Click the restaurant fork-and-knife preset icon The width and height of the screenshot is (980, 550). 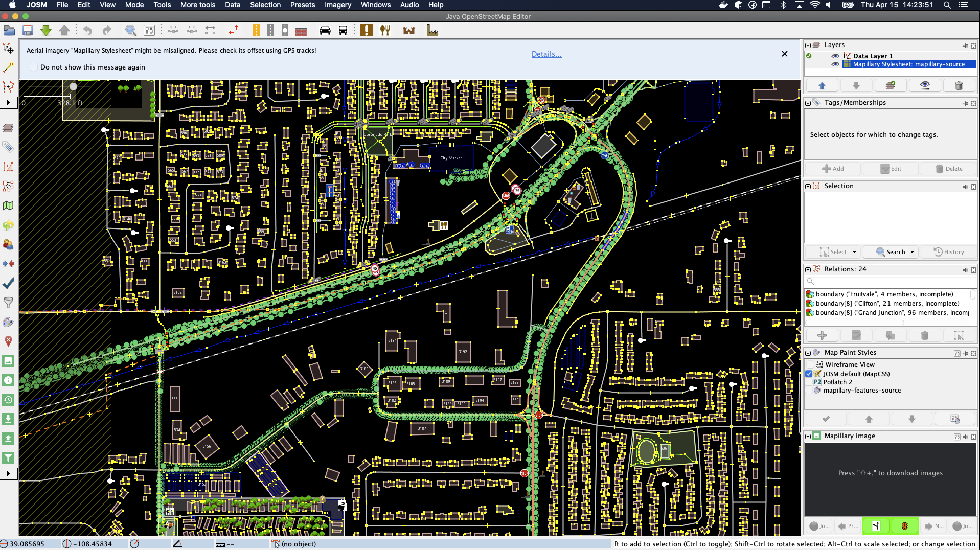(385, 31)
